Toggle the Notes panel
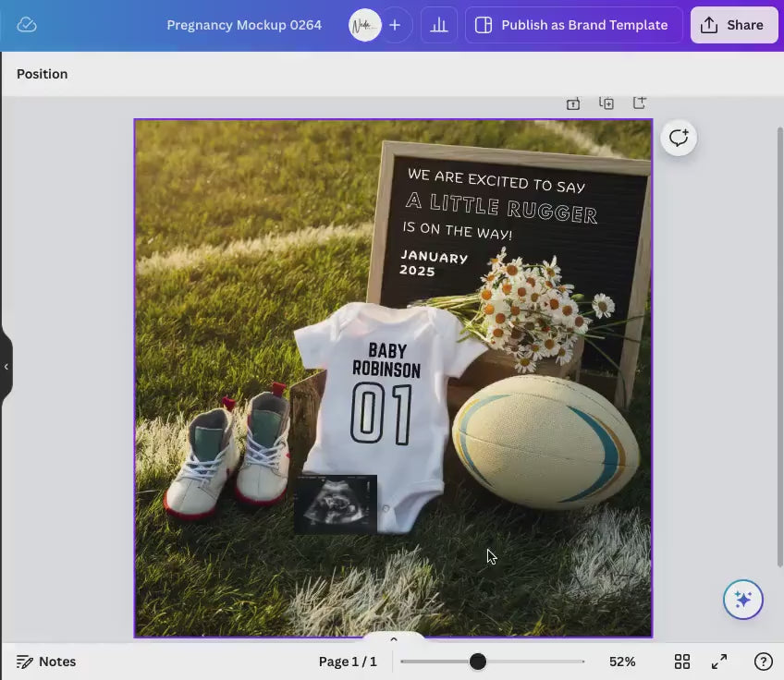 [46, 662]
